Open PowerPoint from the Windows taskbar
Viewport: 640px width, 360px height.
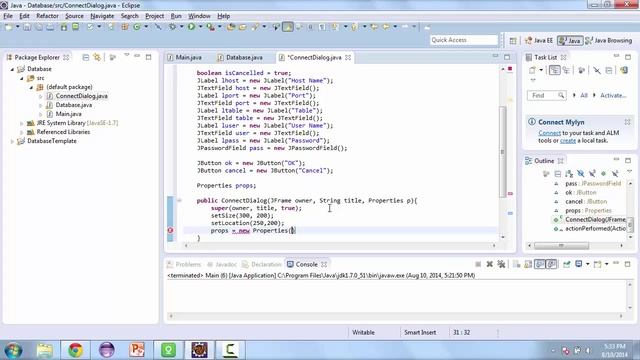click(x=137, y=350)
